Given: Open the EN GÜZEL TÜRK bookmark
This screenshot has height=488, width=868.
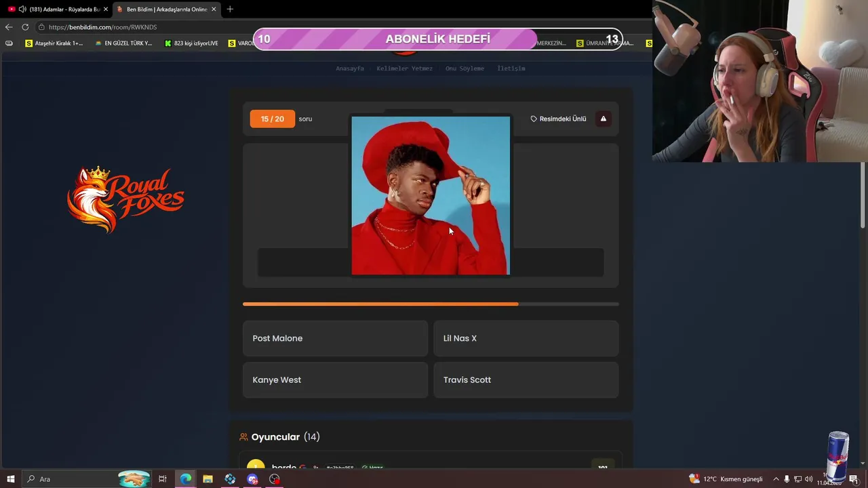Looking at the screenshot, I should tap(123, 43).
